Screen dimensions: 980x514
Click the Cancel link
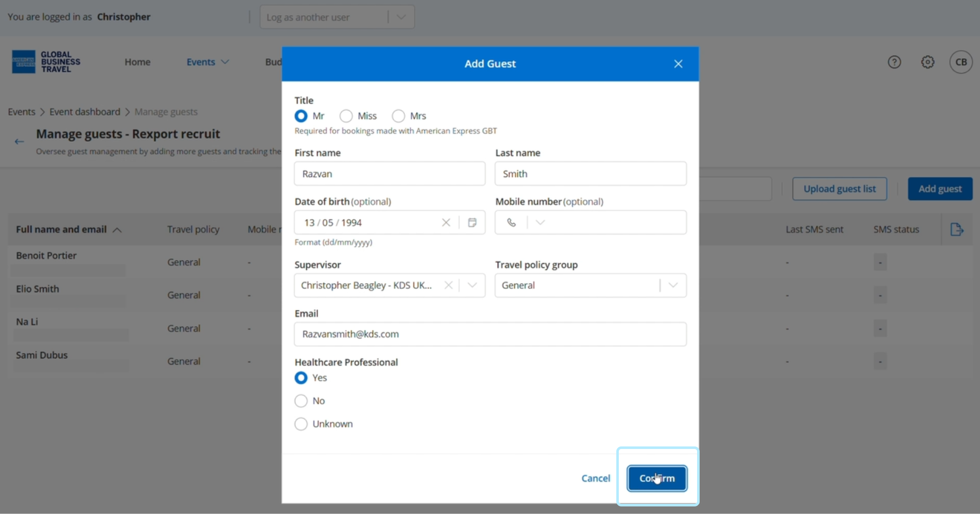595,478
